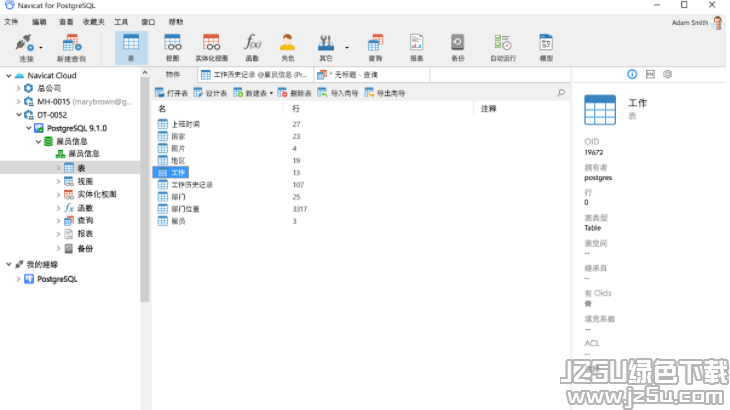Click the info icon in right panel
The width and height of the screenshot is (730, 410).
[x=632, y=74]
